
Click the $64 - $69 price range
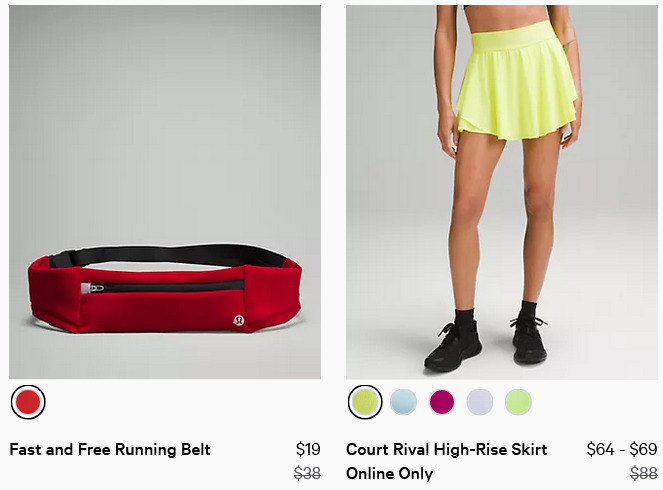click(x=622, y=449)
